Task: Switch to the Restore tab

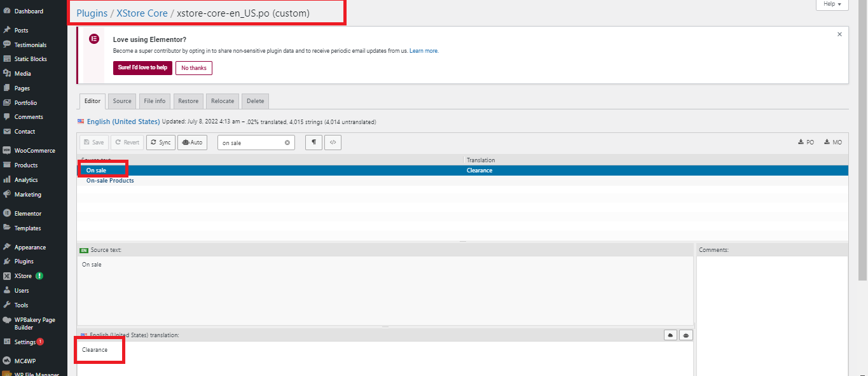Action: 188,101
